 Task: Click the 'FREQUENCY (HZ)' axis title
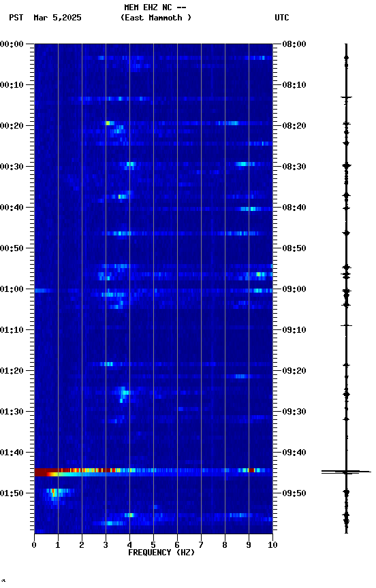click(161, 553)
